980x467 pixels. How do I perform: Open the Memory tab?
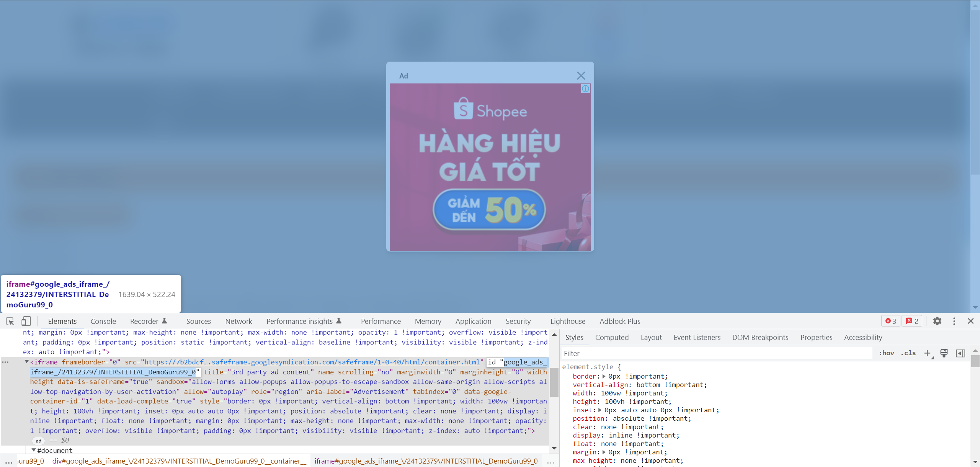tap(428, 321)
